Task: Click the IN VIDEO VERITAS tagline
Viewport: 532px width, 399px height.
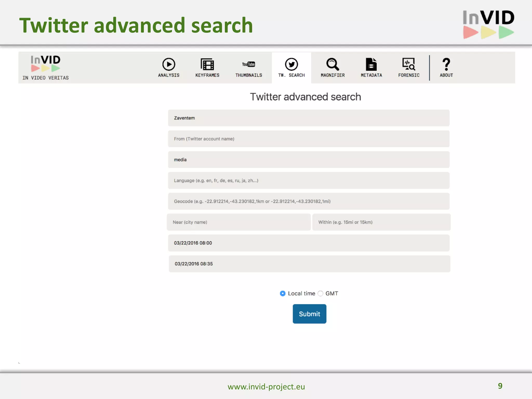Action: point(45,78)
